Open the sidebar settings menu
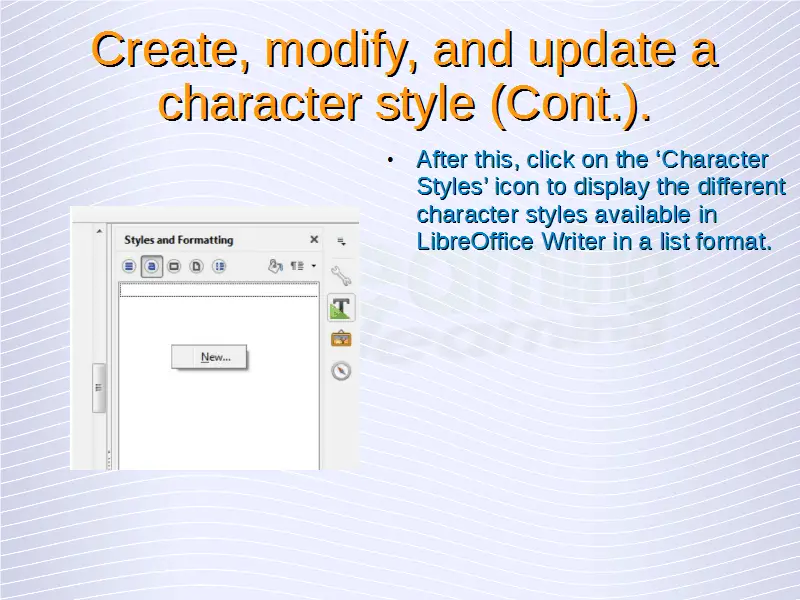This screenshot has height=600, width=800. tap(341, 241)
